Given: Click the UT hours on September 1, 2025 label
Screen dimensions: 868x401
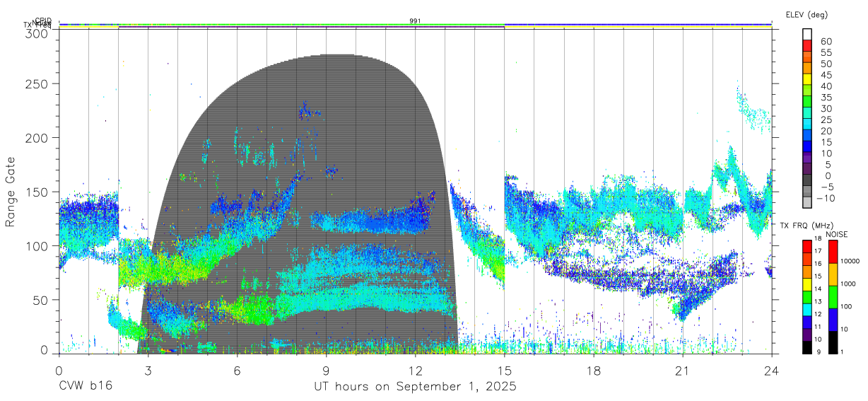Looking at the screenshot, I should (x=415, y=387).
